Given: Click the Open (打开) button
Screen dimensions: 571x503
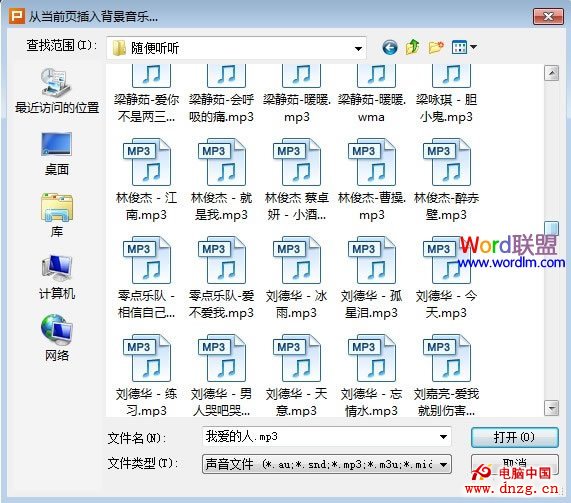Looking at the screenshot, I should tap(514, 437).
